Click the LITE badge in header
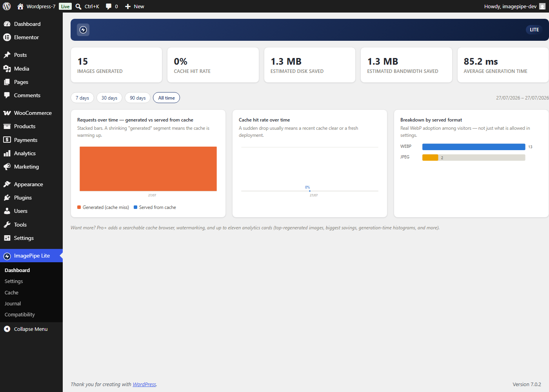 tap(534, 30)
